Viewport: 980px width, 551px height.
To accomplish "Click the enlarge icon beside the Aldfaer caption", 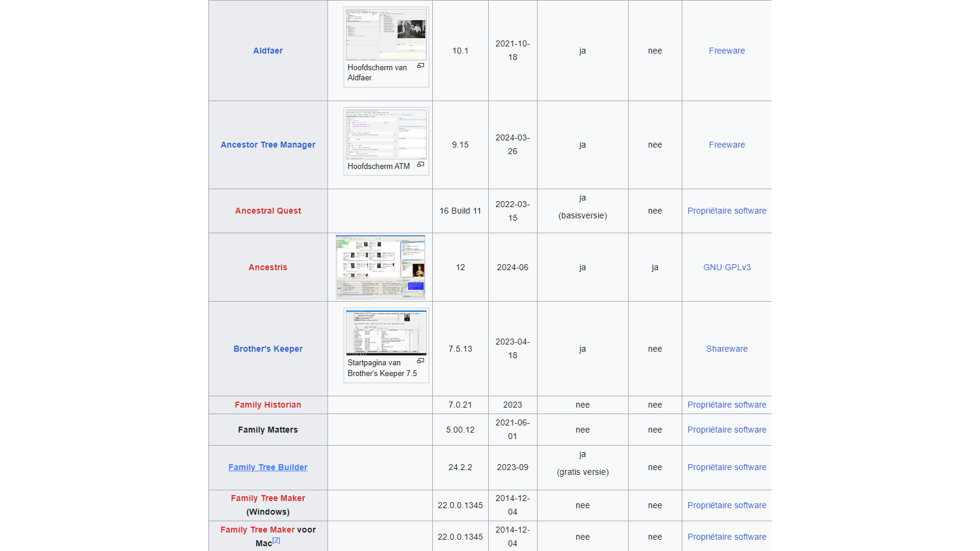I will pos(421,65).
